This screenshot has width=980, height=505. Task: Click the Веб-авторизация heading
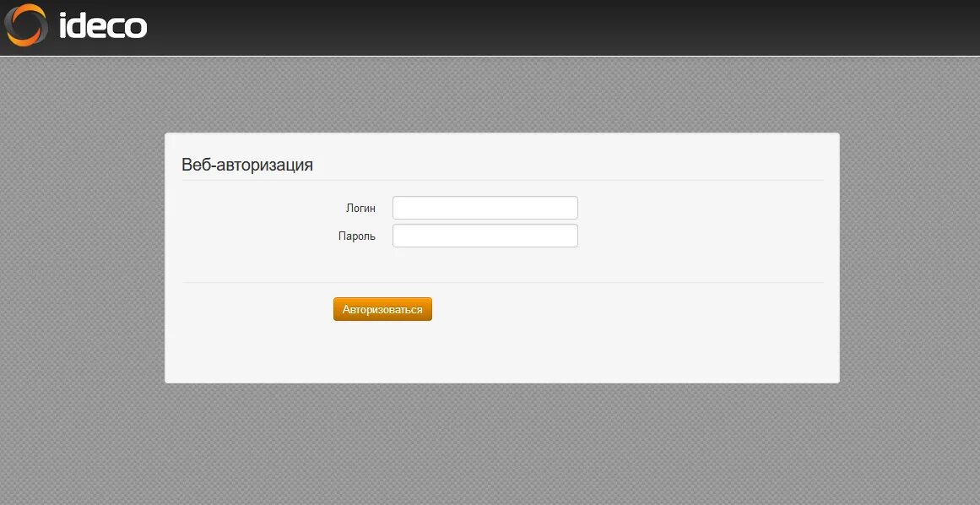click(x=247, y=165)
